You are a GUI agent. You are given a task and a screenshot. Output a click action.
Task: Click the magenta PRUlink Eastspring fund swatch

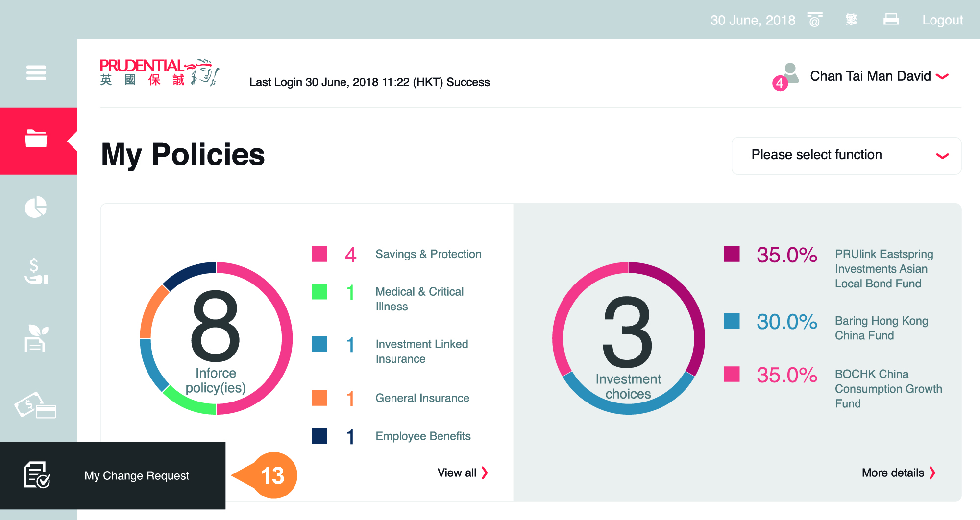tap(732, 254)
